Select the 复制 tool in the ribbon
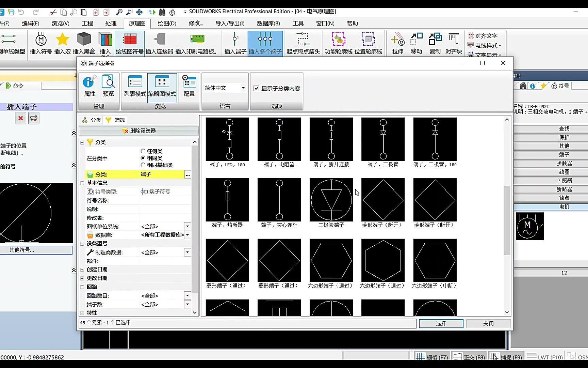The height and width of the screenshot is (368, 588). coord(435,44)
